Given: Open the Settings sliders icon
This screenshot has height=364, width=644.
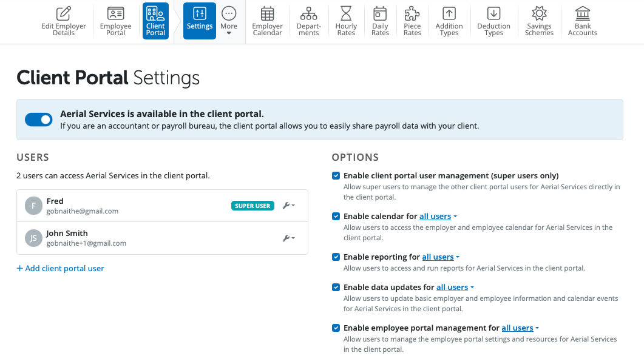Looking at the screenshot, I should point(200,13).
